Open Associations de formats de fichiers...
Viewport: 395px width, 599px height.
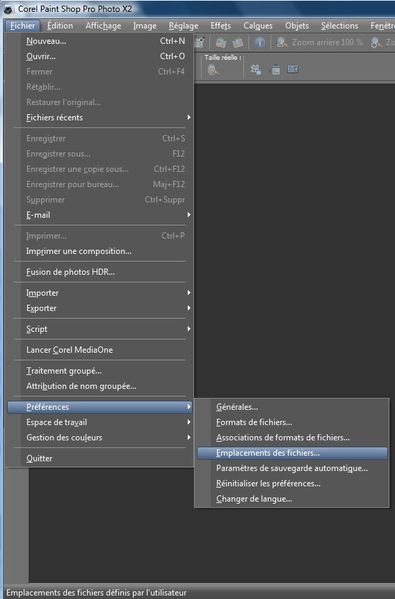tap(292, 438)
